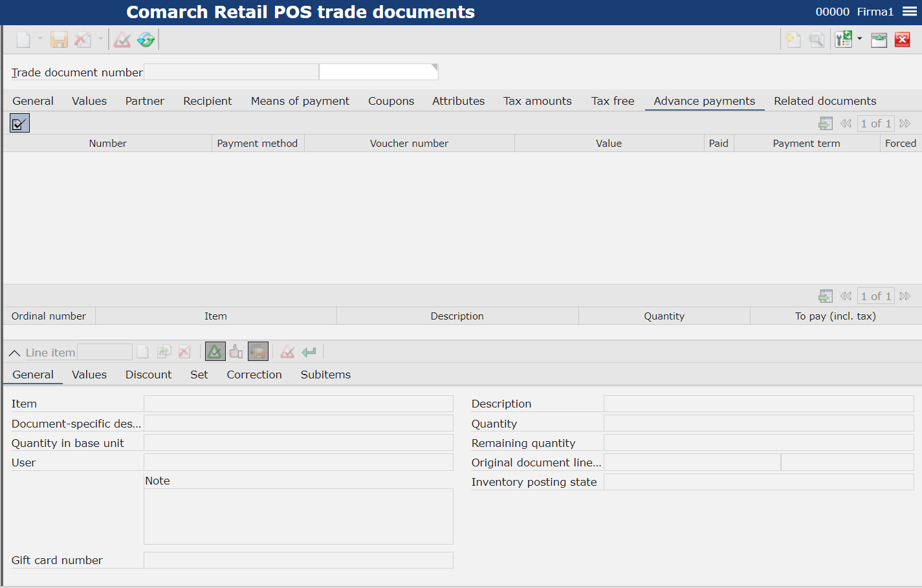Open the Means of payment tab
The height and width of the screenshot is (588, 922).
(300, 101)
